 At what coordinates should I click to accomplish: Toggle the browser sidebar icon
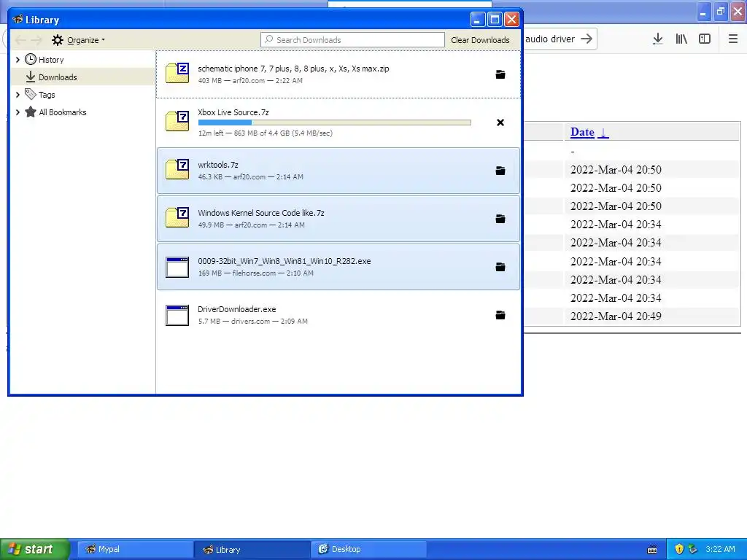click(705, 39)
